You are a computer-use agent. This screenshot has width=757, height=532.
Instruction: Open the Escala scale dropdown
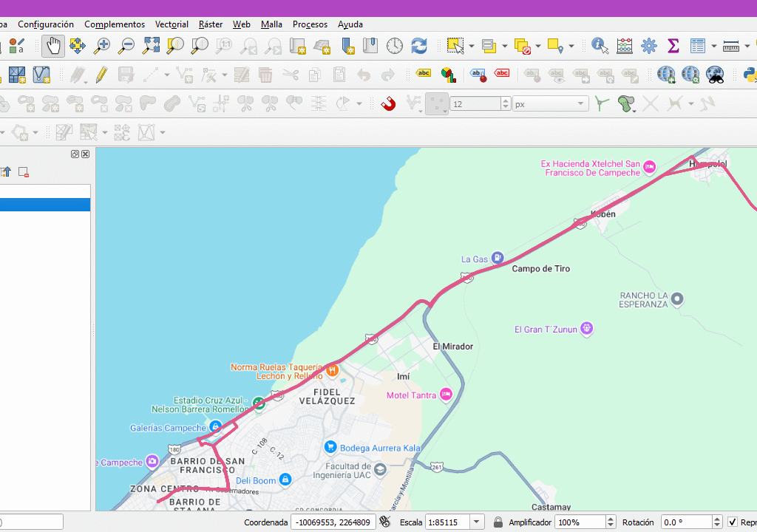(477, 522)
